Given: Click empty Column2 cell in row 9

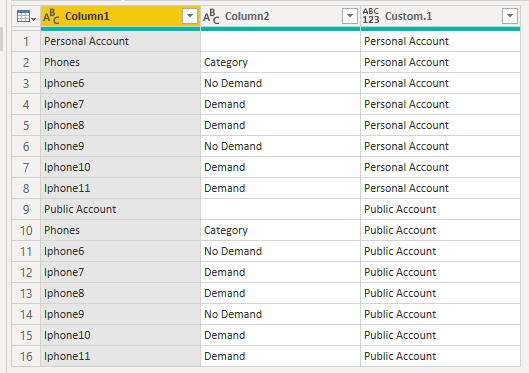Looking at the screenshot, I should click(280, 209).
